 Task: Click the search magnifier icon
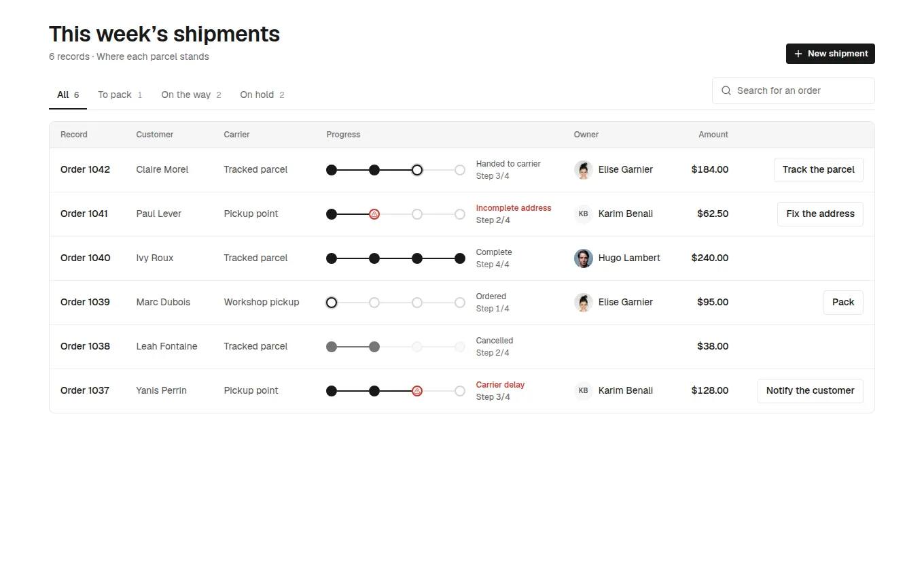click(x=726, y=90)
